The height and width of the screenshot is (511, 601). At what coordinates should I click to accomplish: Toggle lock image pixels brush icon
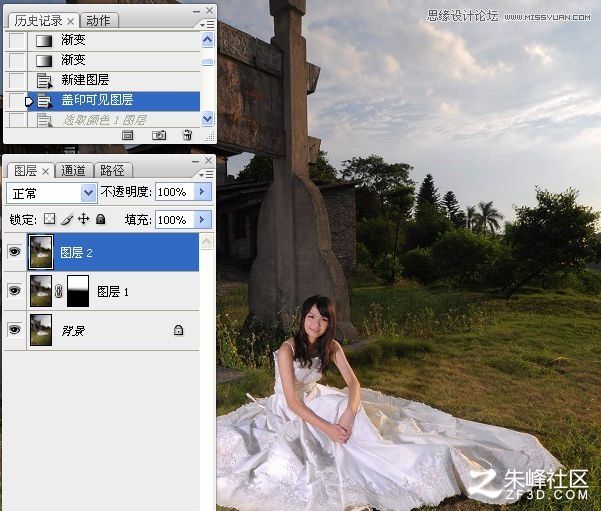tap(67, 219)
